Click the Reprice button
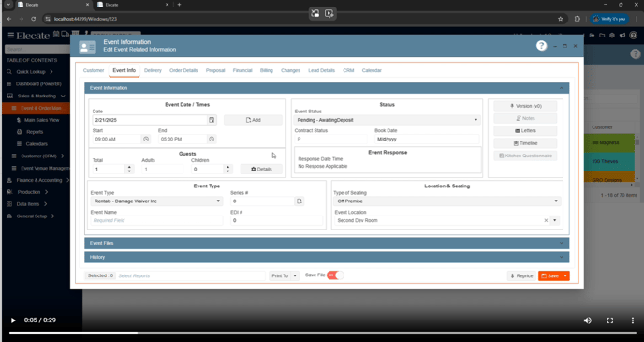The height and width of the screenshot is (342, 644). tap(521, 275)
